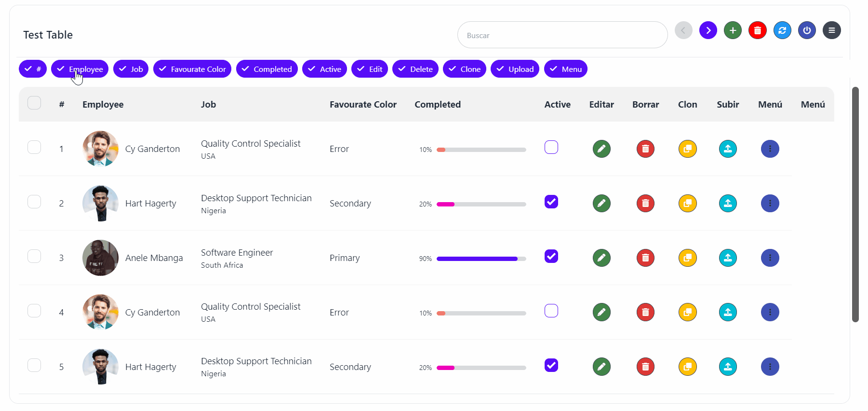This screenshot has height=411, width=868.
Task: Click the power icon button
Action: click(x=807, y=30)
